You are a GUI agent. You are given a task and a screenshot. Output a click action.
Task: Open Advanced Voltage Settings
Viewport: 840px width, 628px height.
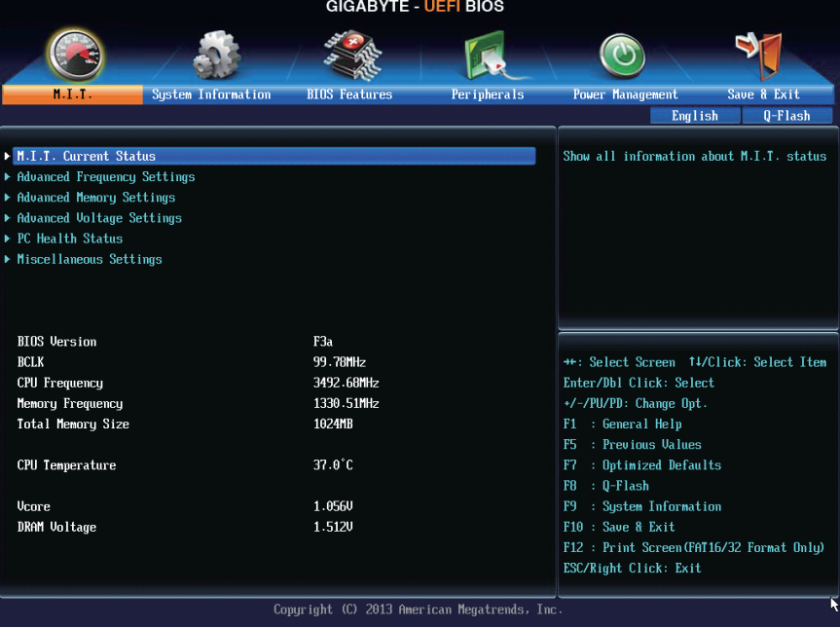click(x=99, y=218)
